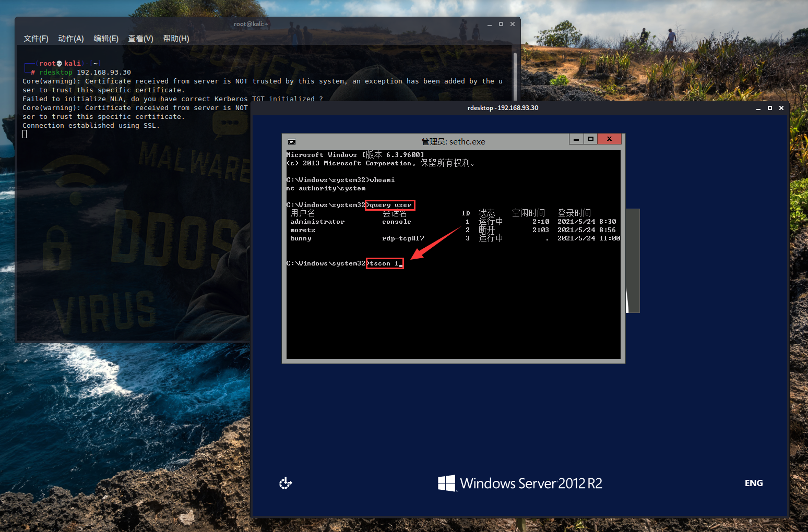808x532 pixels.
Task: Close the rdesktop remote session window
Action: tap(781, 108)
